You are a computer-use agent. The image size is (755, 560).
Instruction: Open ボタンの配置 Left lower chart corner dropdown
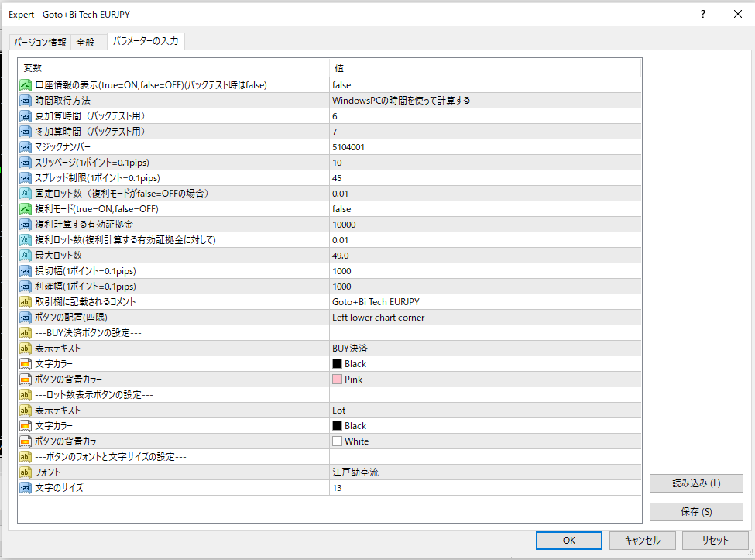pos(484,318)
